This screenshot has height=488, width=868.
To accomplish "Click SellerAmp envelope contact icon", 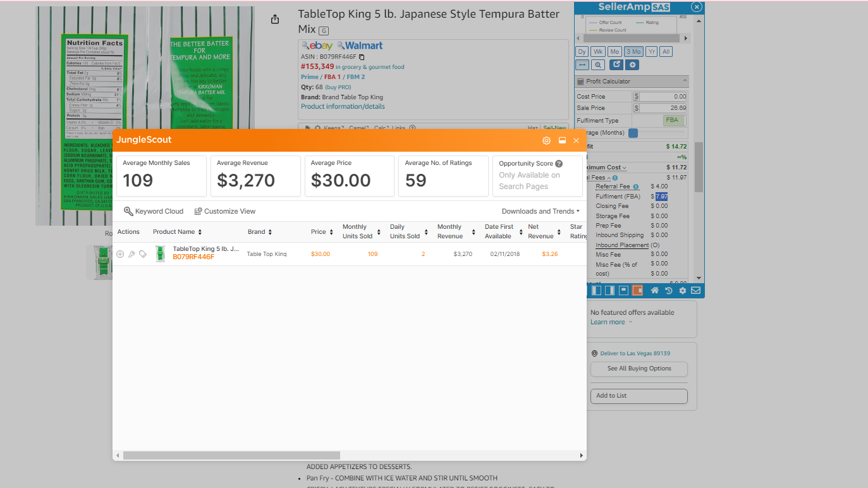I will point(695,290).
